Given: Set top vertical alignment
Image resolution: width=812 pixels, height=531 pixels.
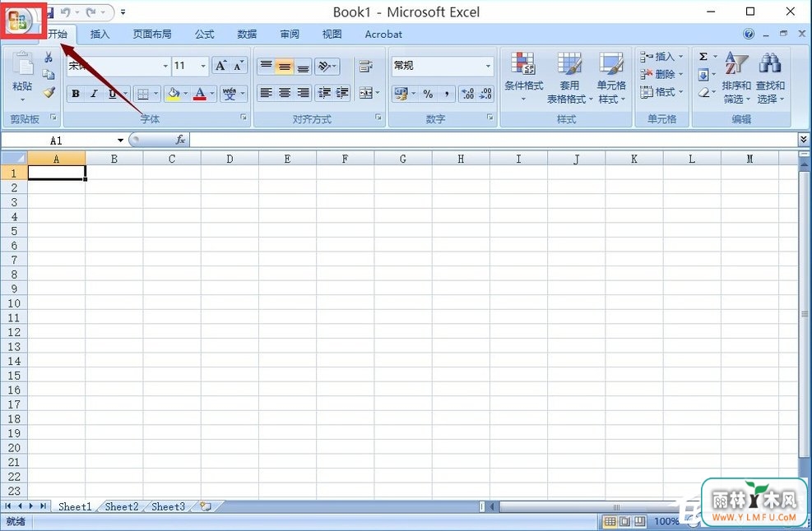Looking at the screenshot, I should point(267,66).
